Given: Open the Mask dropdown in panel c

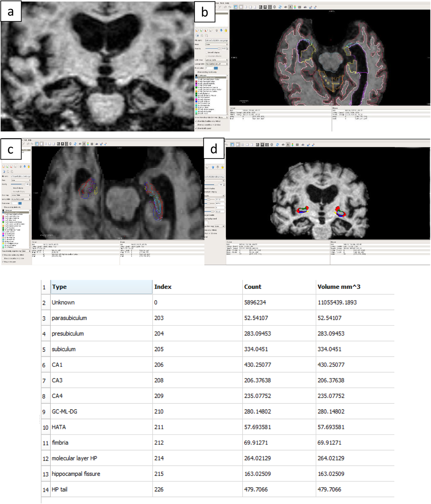Looking at the screenshot, I should click(21, 180).
